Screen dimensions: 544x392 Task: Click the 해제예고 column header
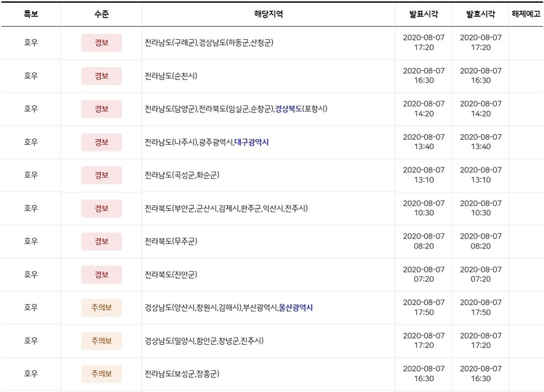point(526,14)
